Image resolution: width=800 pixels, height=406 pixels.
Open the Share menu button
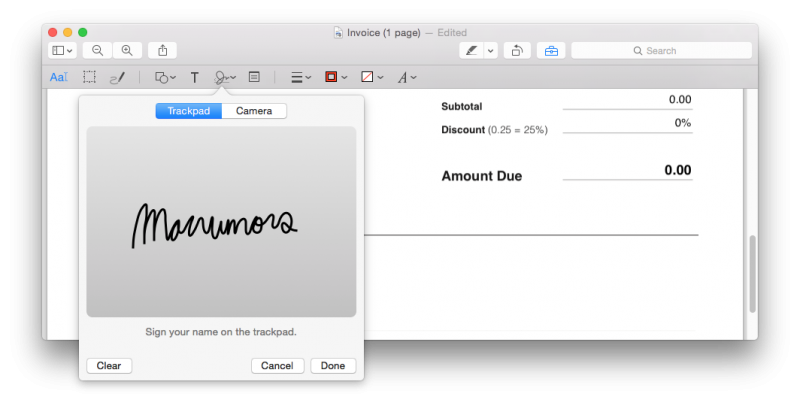click(163, 50)
